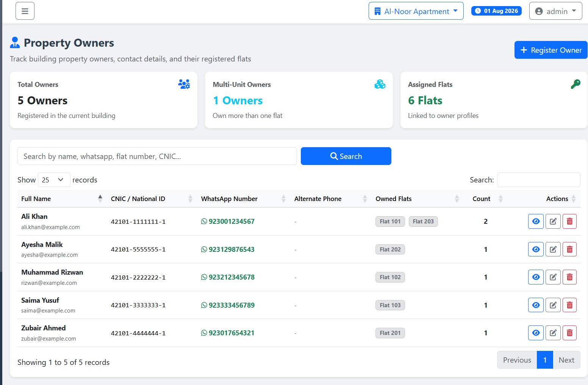
Task: Click the blue Search button
Action: [x=346, y=156]
